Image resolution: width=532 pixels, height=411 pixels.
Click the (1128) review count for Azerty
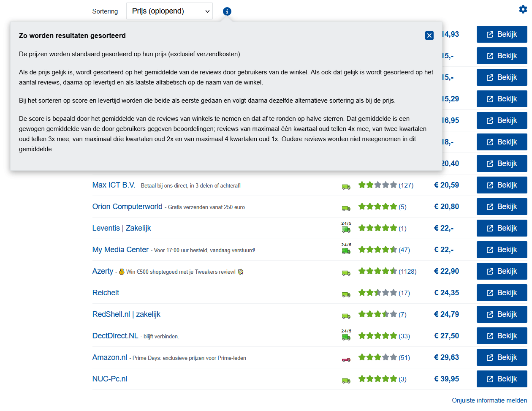click(x=408, y=271)
